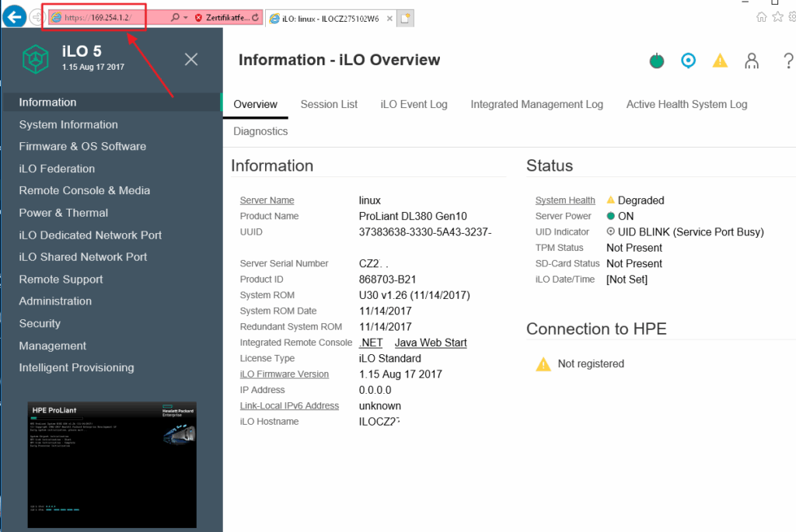Switch to the Session List tab

pyautogui.click(x=329, y=105)
